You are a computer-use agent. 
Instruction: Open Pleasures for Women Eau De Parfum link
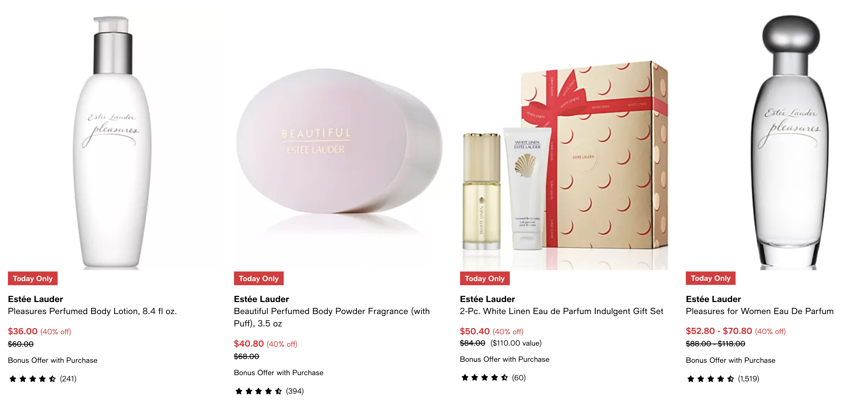pos(760,311)
